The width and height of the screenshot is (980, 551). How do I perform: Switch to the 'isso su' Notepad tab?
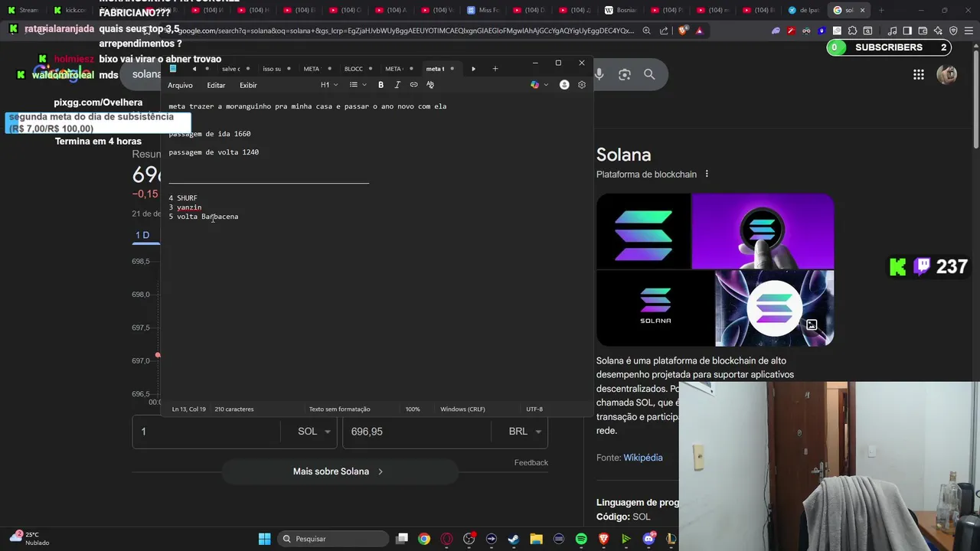point(272,69)
